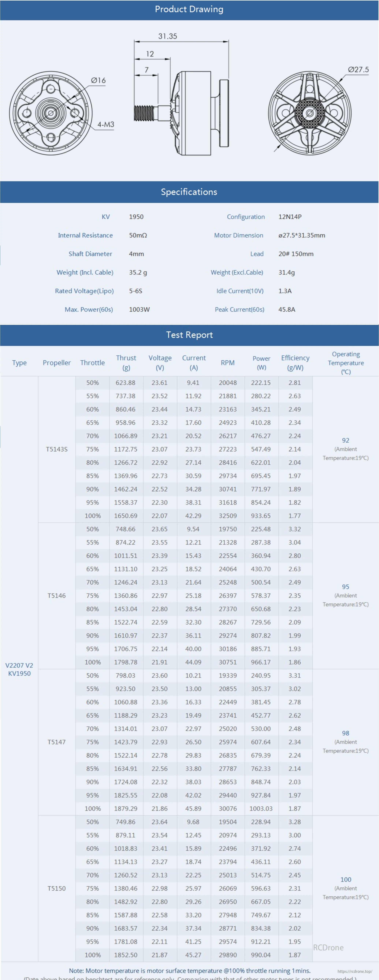
Task: Click the Thrust (g) column header
Action: [126, 363]
